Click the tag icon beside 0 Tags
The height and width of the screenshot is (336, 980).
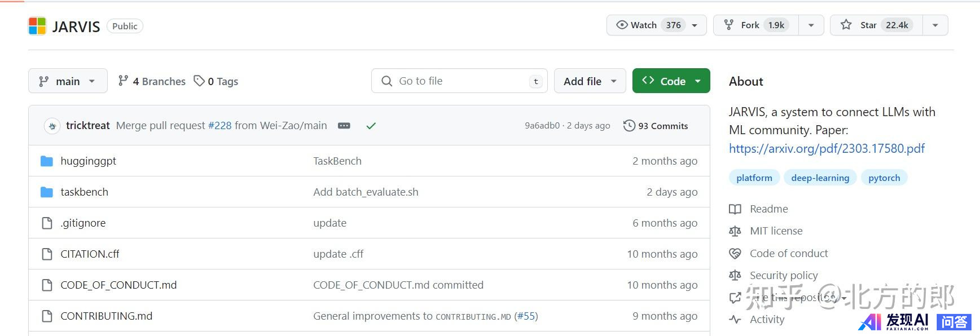click(199, 81)
